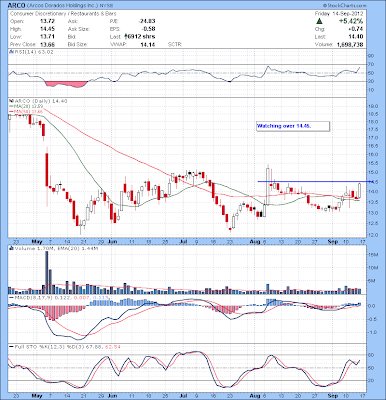Click the P/E value -24.83
This screenshot has width=386, height=400.
147,21
